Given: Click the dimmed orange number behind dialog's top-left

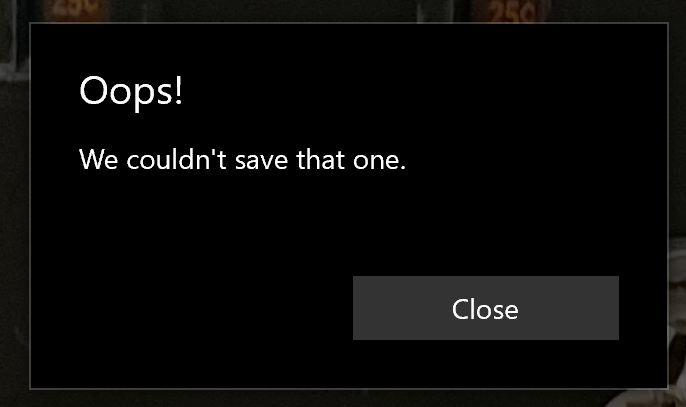Looking at the screenshot, I should pyautogui.click(x=77, y=10).
